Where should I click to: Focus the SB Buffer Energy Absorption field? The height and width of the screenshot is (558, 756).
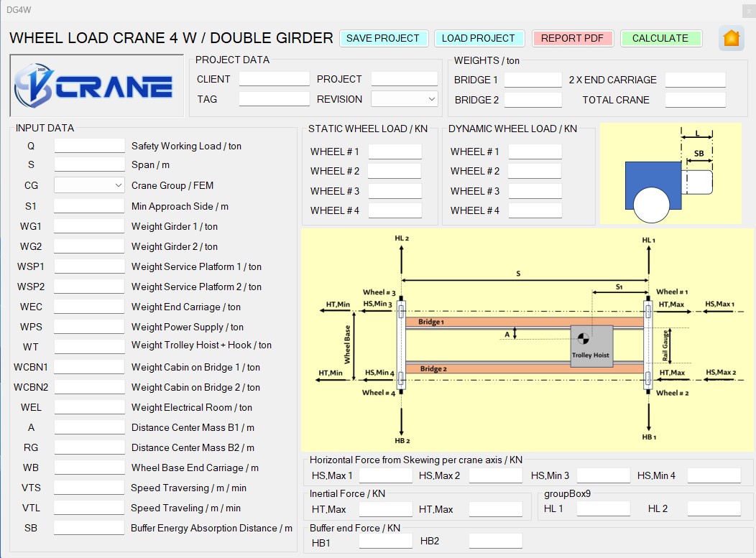click(x=89, y=528)
